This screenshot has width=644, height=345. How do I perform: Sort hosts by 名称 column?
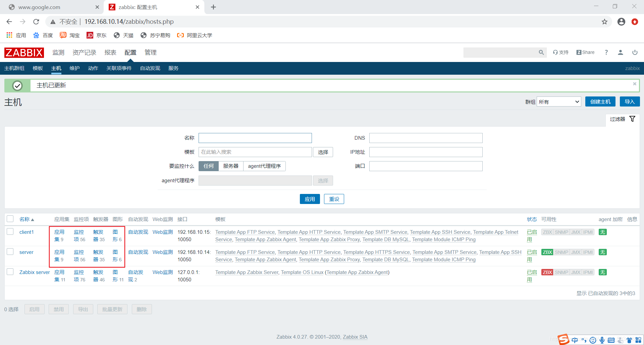click(x=26, y=219)
